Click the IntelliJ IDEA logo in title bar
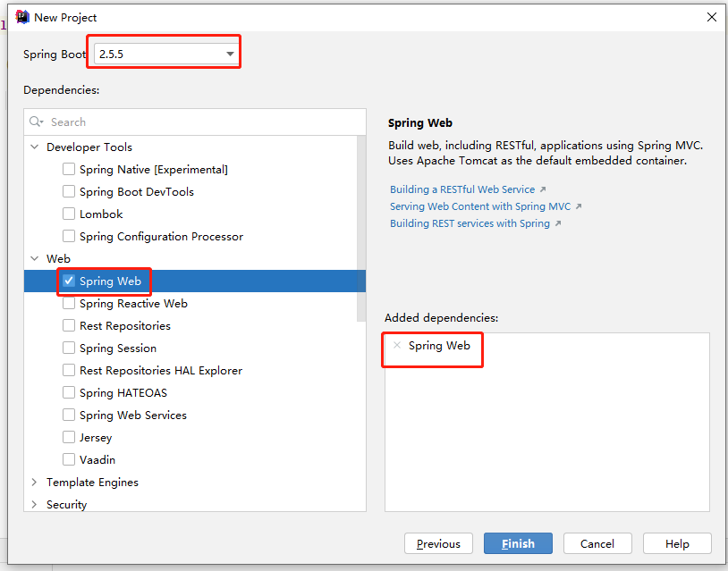 pyautogui.click(x=22, y=17)
